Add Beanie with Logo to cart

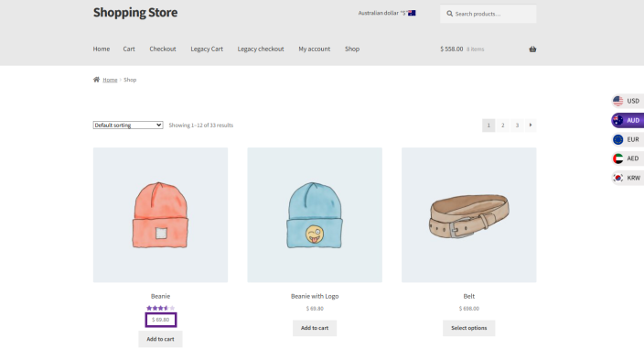click(315, 328)
